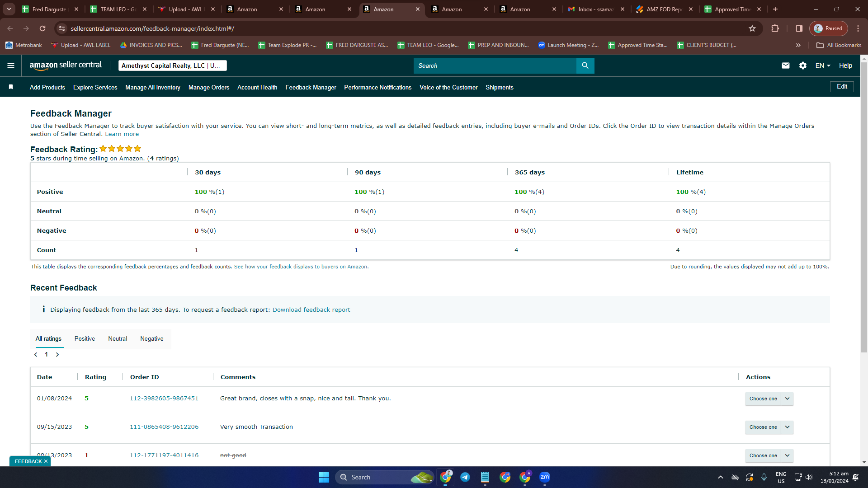Go back to the previous page
This screenshot has width=868, height=488.
tap(10, 28)
